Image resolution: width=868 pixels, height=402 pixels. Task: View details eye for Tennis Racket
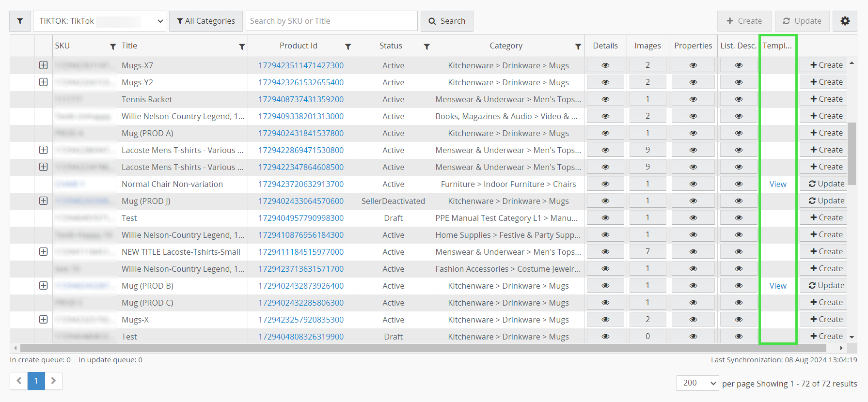pos(605,99)
